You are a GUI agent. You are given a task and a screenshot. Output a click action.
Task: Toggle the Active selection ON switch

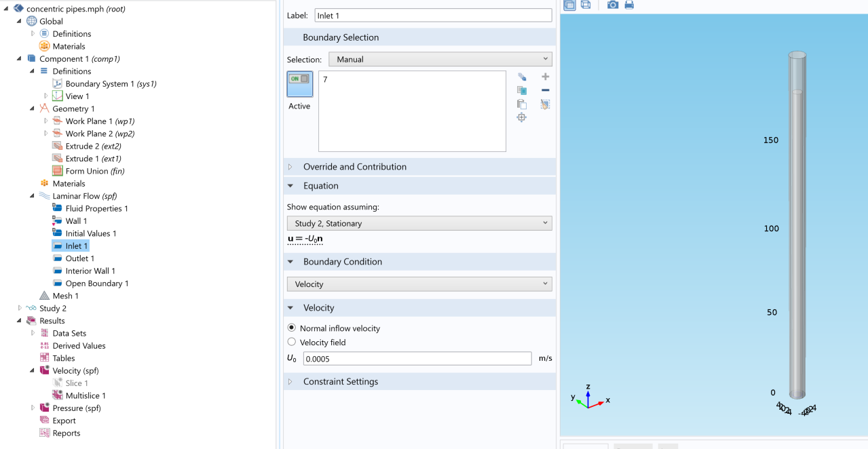[299, 79]
